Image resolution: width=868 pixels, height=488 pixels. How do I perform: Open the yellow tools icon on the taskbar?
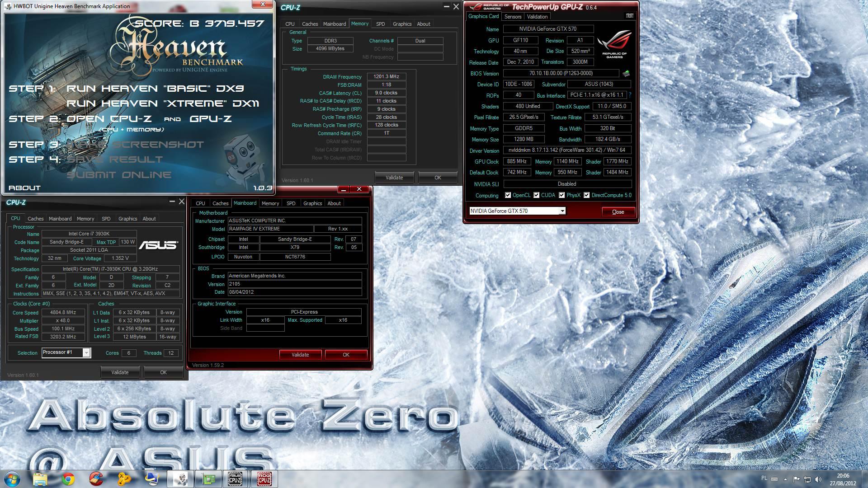(124, 479)
